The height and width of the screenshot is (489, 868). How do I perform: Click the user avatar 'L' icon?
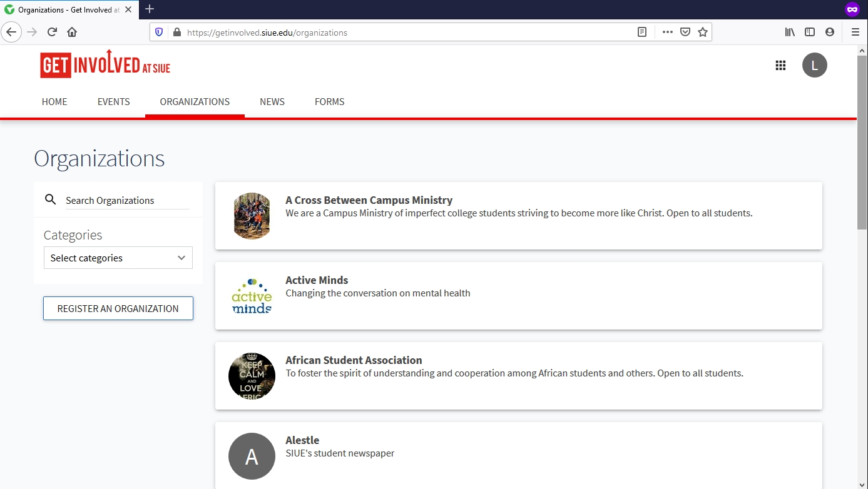[x=814, y=66]
